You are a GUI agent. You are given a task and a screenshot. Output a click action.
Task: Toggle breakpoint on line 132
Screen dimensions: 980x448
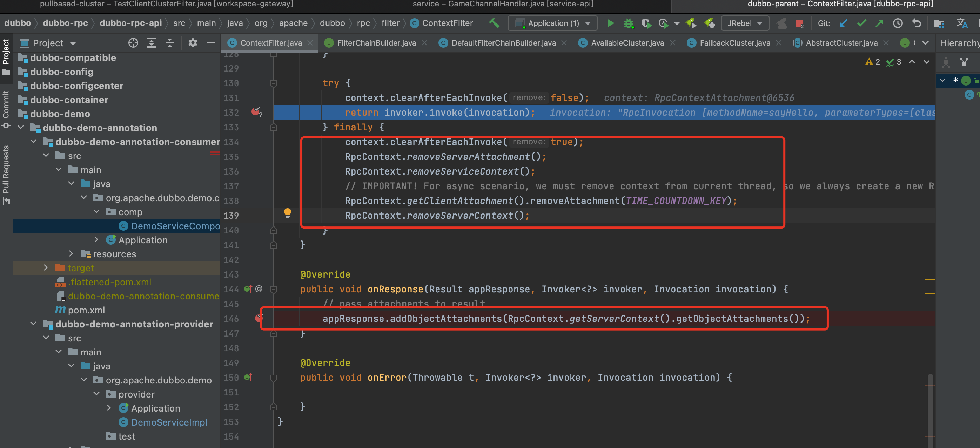click(256, 112)
